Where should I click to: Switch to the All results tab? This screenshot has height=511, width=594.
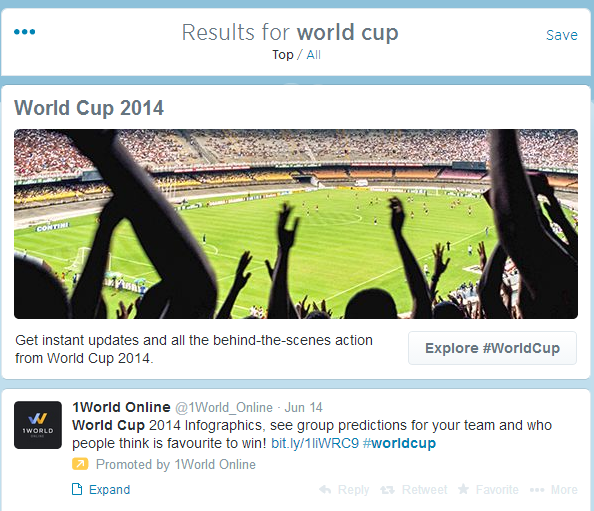tap(313, 55)
